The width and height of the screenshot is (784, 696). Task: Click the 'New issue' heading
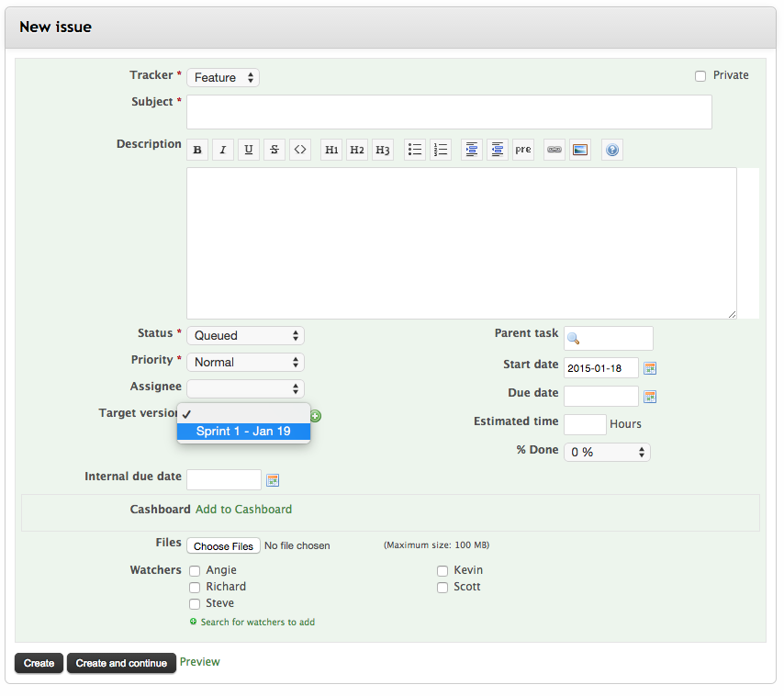pyautogui.click(x=55, y=27)
